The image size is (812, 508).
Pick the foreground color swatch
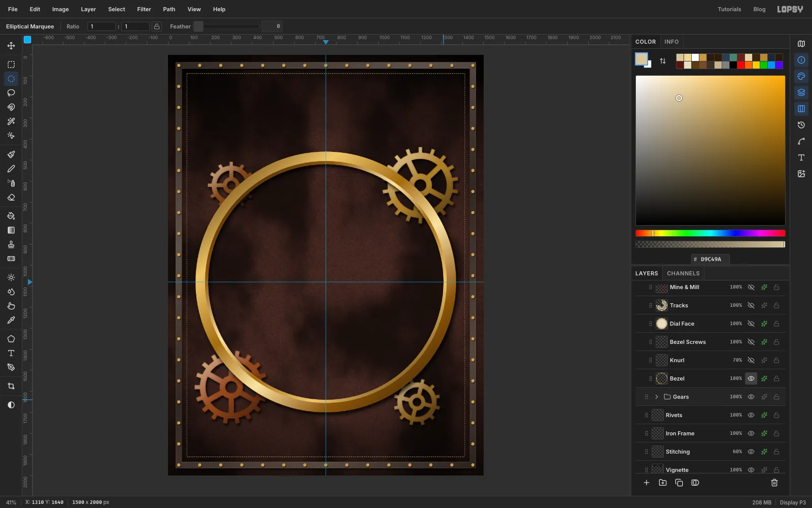(x=641, y=59)
